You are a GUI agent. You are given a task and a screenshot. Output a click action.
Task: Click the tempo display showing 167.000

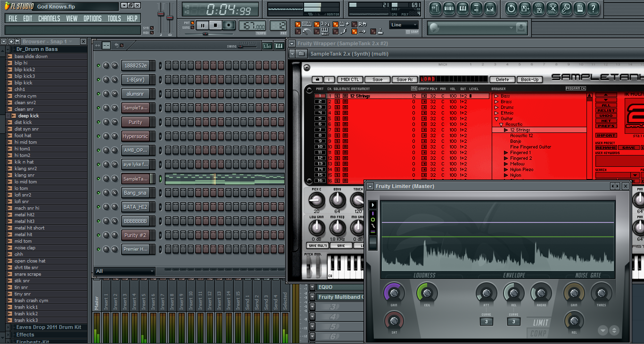pos(252,25)
